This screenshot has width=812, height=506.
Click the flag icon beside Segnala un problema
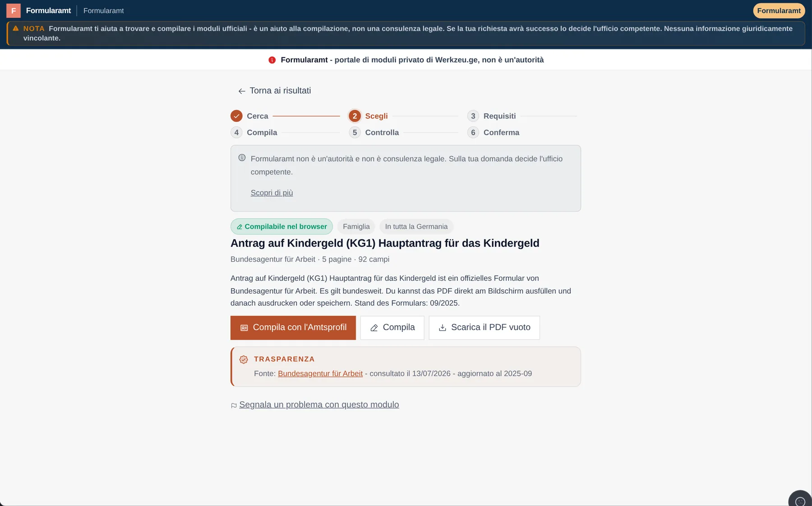234,405
